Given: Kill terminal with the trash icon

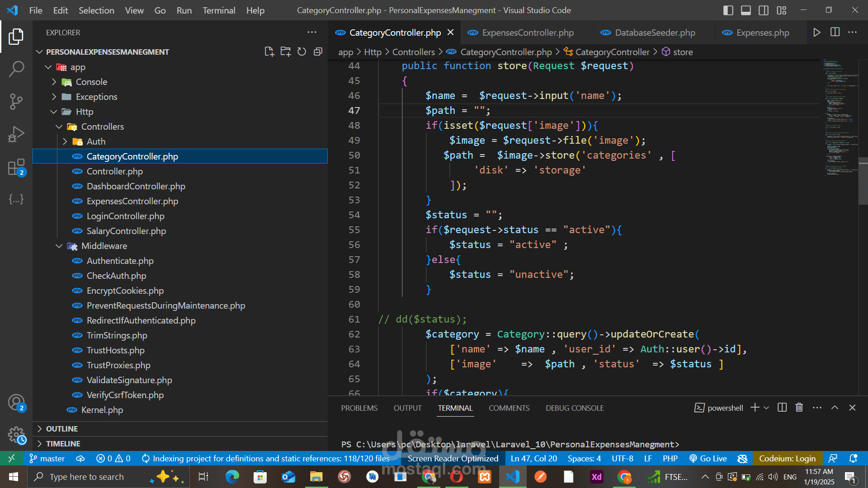Looking at the screenshot, I should click(799, 408).
